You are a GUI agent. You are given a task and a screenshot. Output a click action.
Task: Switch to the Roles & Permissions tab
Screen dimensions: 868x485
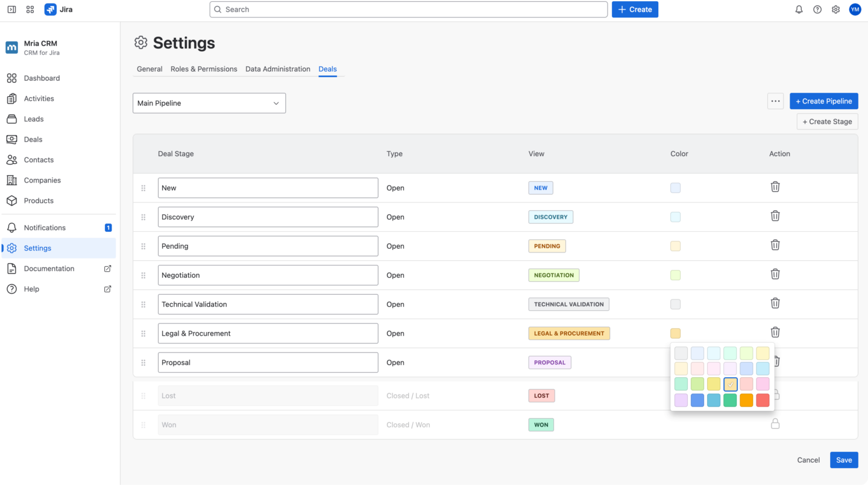pyautogui.click(x=204, y=69)
